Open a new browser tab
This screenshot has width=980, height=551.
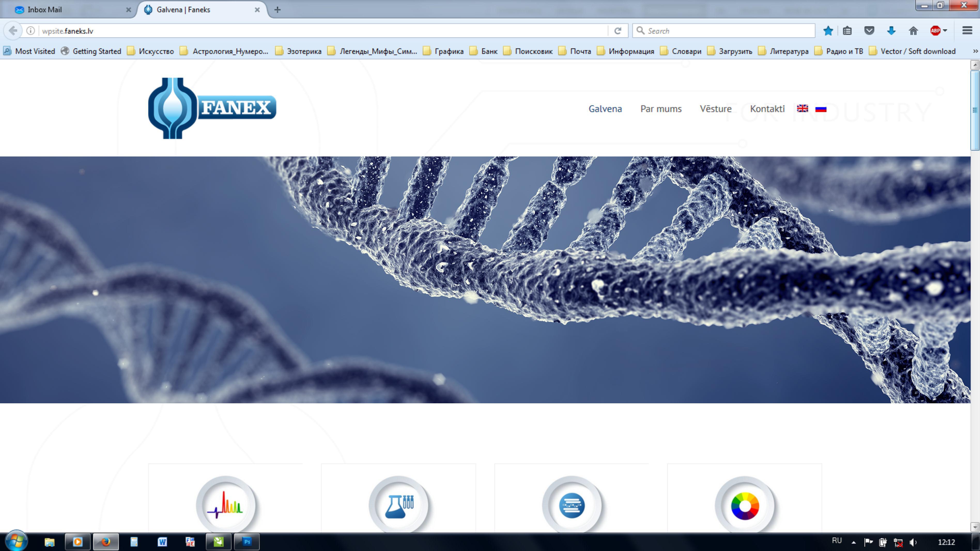pos(277,10)
